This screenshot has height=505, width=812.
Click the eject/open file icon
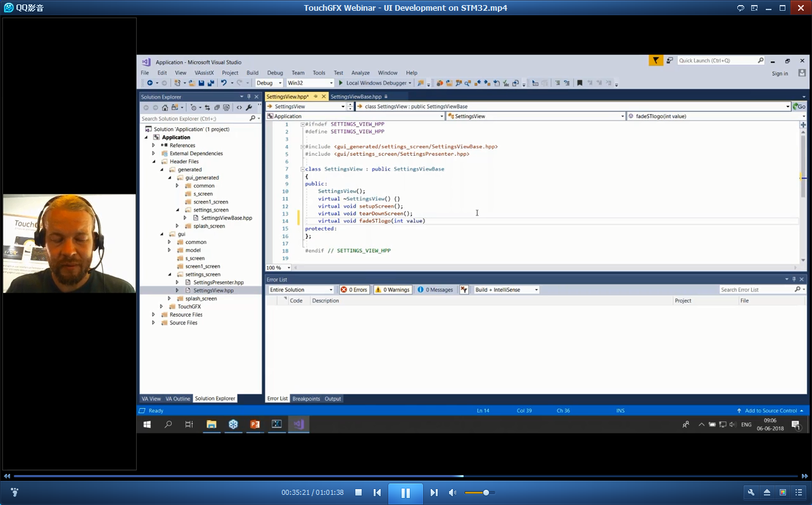coord(767,492)
